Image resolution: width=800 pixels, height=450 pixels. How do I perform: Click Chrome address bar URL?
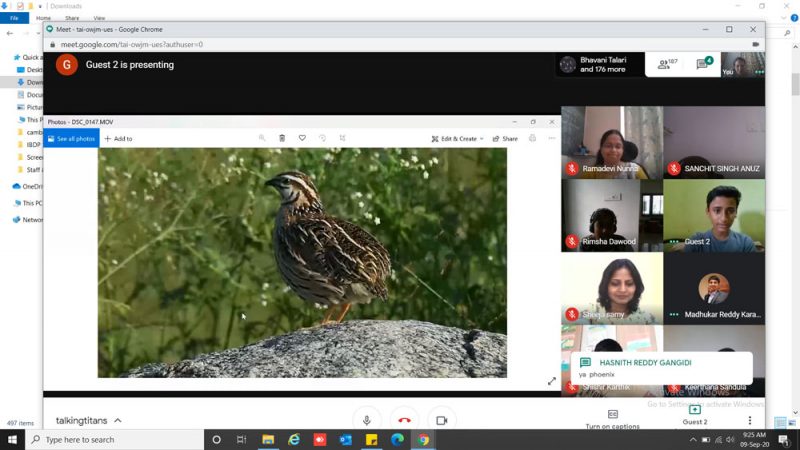pyautogui.click(x=132, y=44)
